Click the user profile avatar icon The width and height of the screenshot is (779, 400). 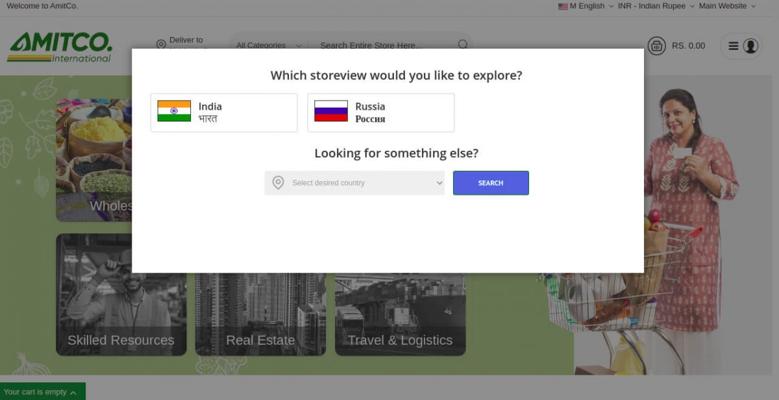coord(750,46)
